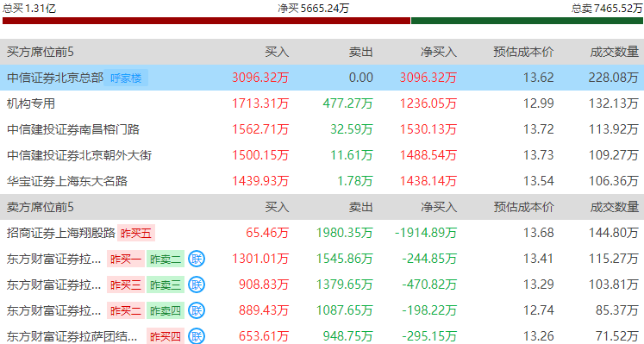Click the 总卖 7465.52万 label

point(607,8)
